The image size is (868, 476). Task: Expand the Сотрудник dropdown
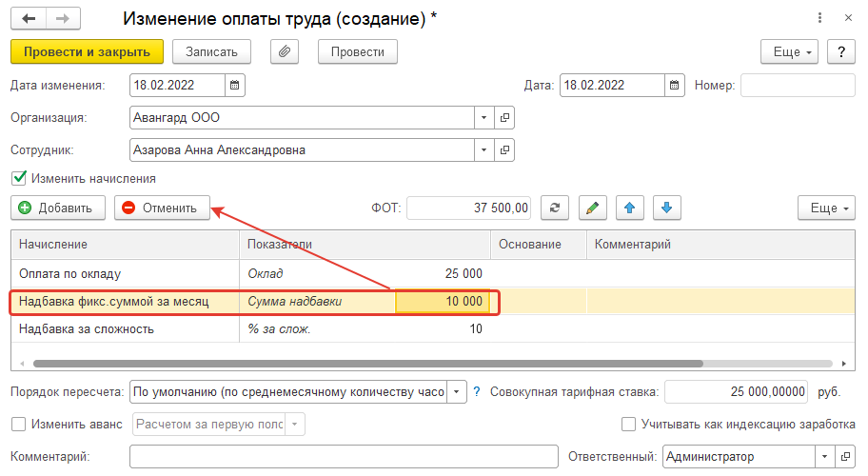click(x=483, y=150)
